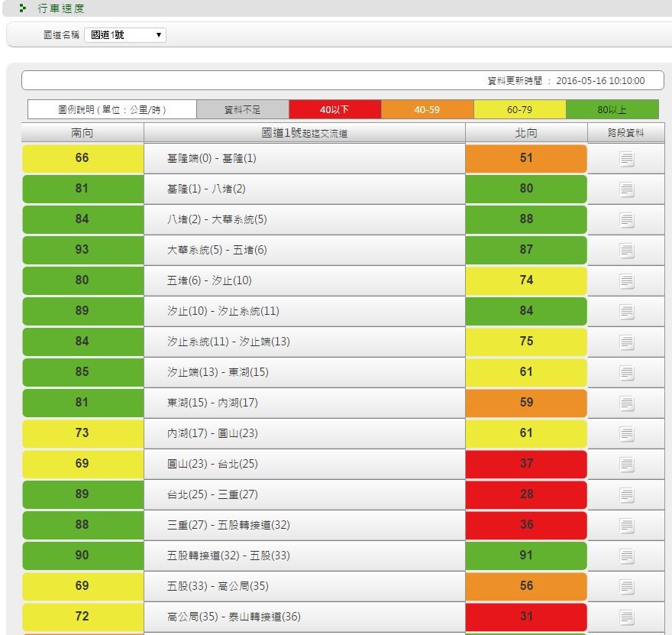This screenshot has height=635, width=672.
Task: Click the 南向 column header
Action: coord(82,133)
